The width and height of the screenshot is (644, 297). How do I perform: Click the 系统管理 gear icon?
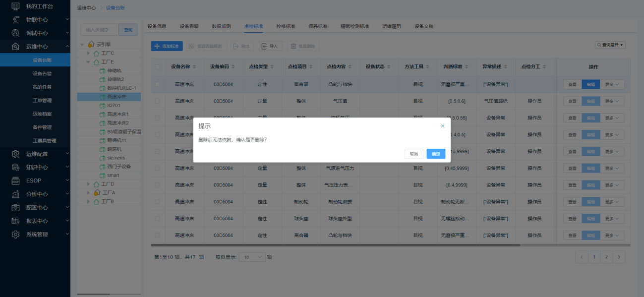16,234
